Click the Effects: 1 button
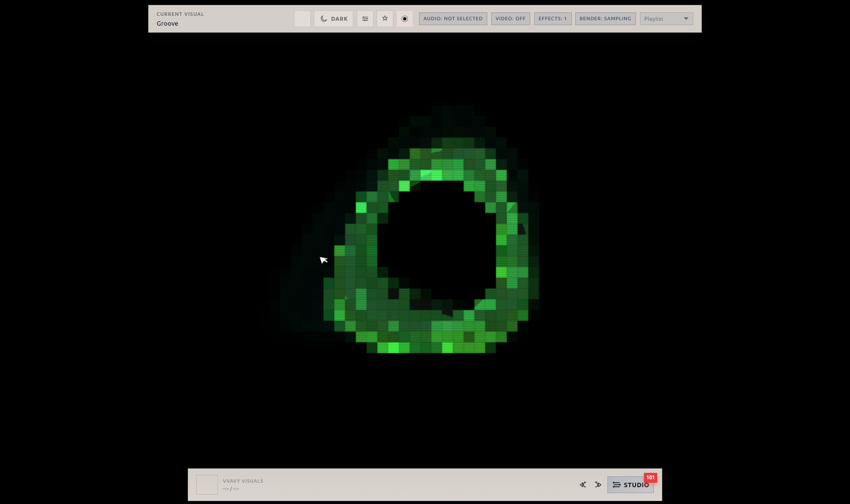Image resolution: width=850 pixels, height=504 pixels. (552, 18)
